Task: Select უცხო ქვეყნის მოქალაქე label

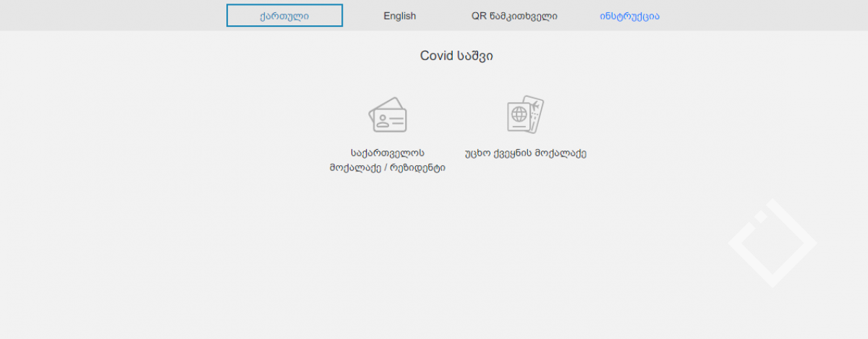Action: tap(525, 153)
